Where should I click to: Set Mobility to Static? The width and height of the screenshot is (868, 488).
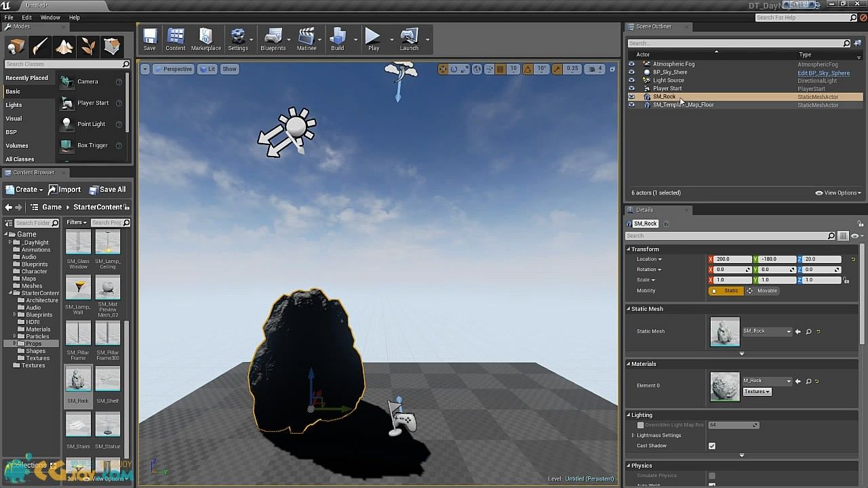point(726,291)
